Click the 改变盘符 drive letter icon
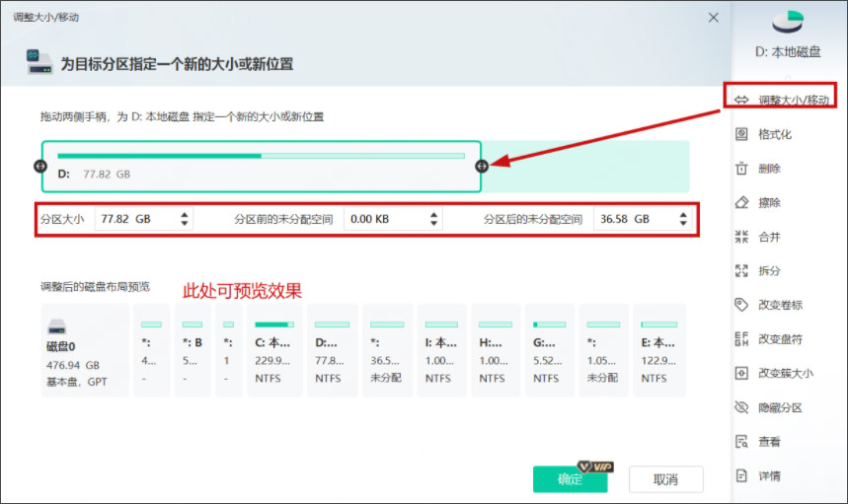Image resolution: width=848 pixels, height=504 pixels. point(741,338)
